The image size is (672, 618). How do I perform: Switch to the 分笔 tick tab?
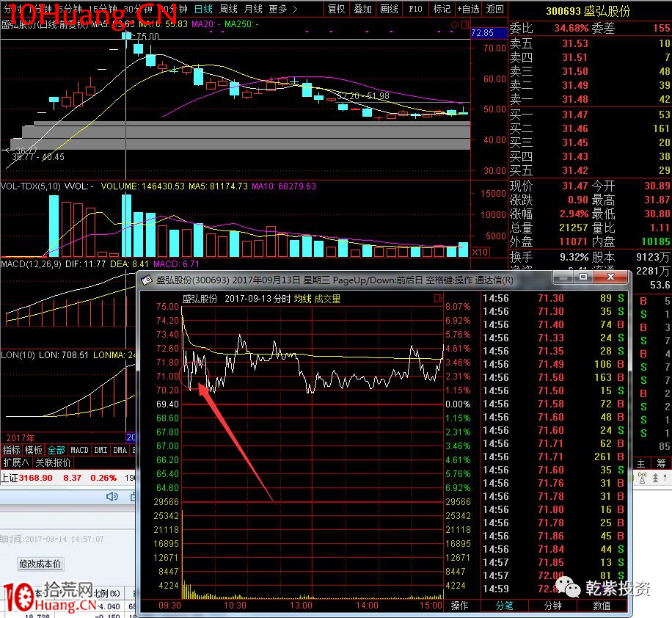coord(504,606)
